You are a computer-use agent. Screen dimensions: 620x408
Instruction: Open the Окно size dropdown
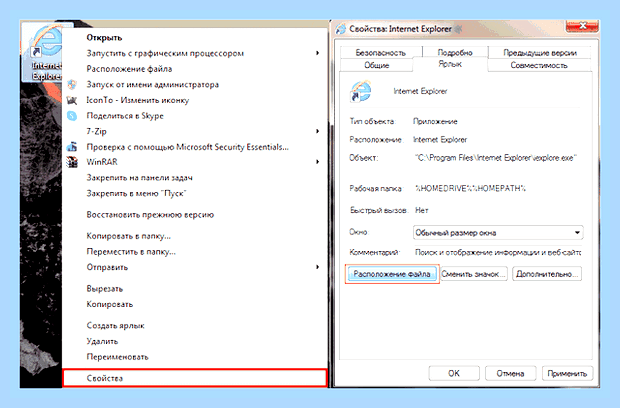click(x=498, y=232)
